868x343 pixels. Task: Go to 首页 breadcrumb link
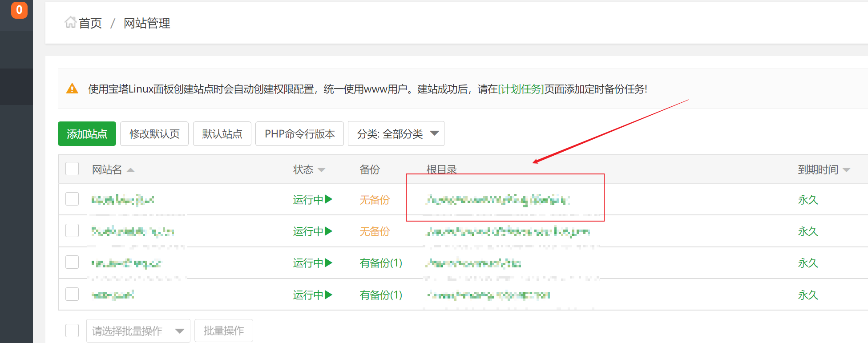point(90,23)
